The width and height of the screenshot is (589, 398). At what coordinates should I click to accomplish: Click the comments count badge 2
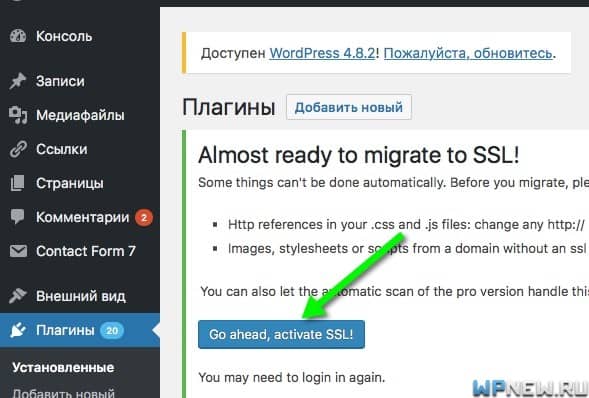[144, 217]
